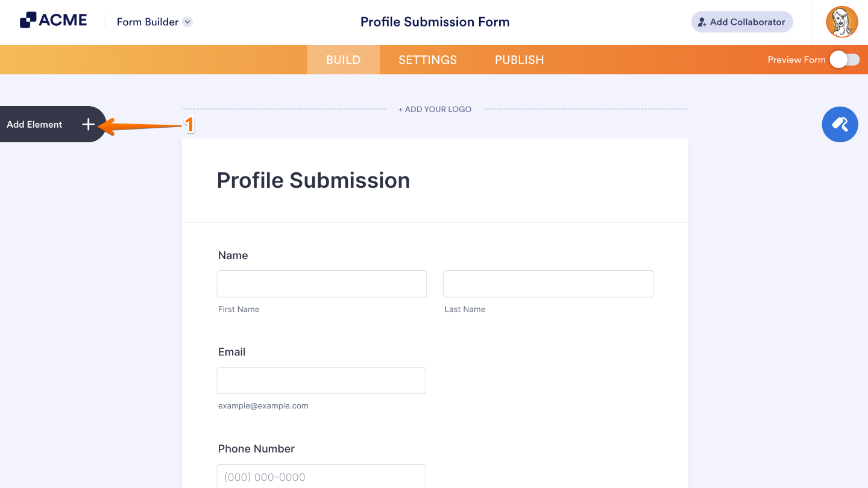This screenshot has height=488, width=868.
Task: Click the rocket-style floating action icon
Action: pyautogui.click(x=840, y=124)
